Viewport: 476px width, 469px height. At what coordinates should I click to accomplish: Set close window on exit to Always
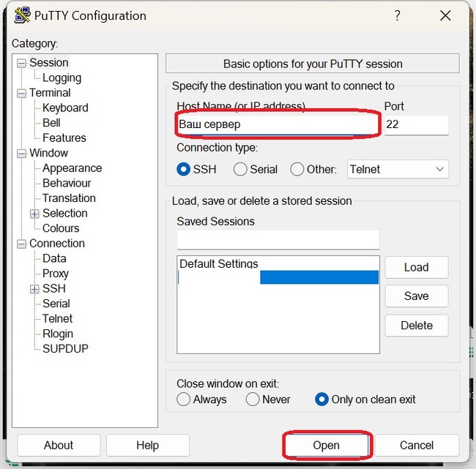(184, 399)
